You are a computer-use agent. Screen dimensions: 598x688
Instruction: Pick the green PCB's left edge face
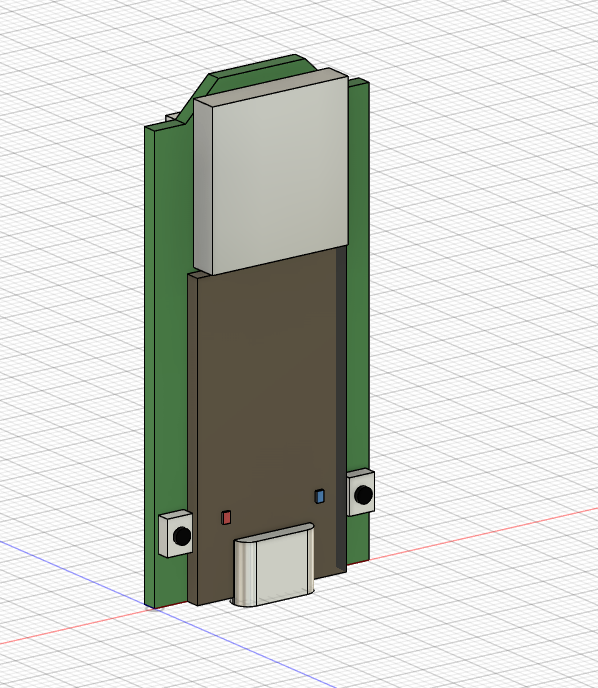[x=150, y=366]
